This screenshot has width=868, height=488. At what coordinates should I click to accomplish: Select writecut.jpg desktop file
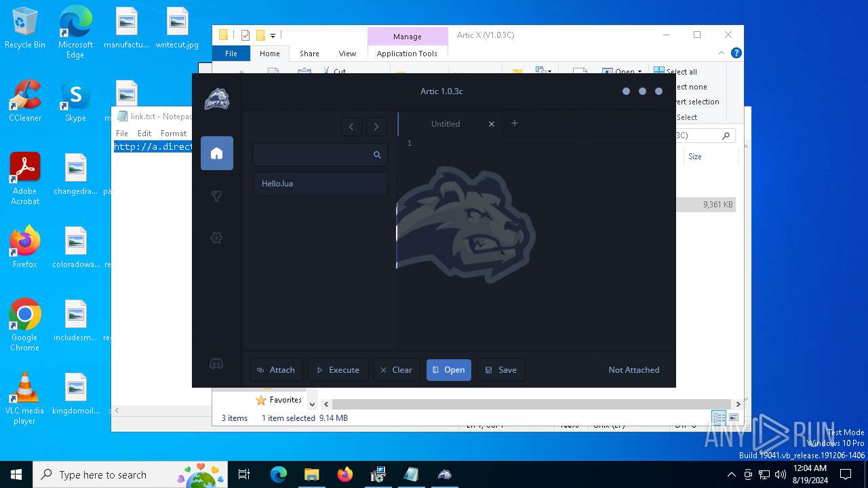click(x=177, y=28)
